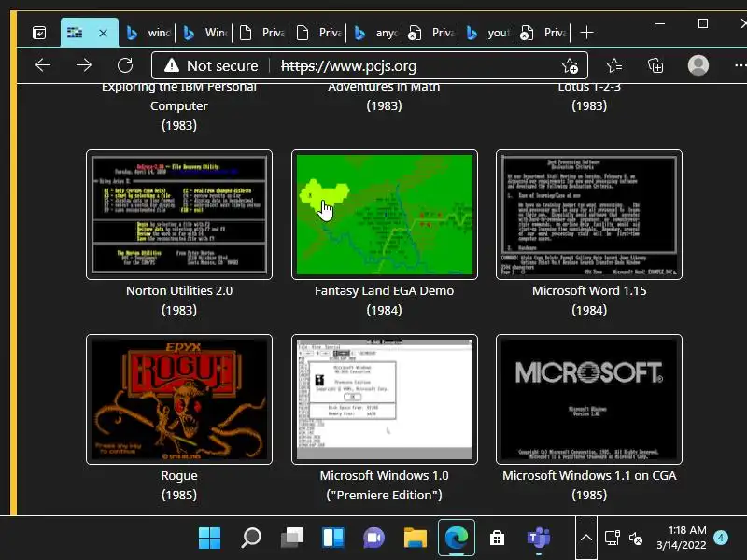Open the Windows Start menu
This screenshot has height=560, width=747.
pyautogui.click(x=209, y=539)
